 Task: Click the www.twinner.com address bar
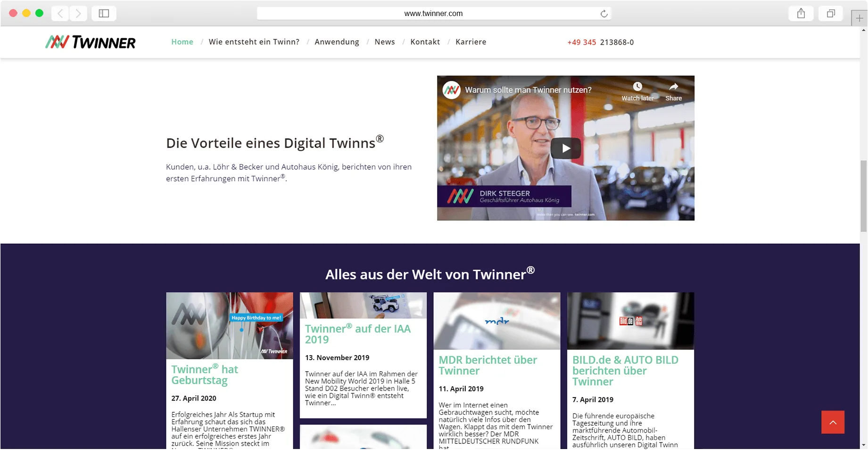pos(434,14)
